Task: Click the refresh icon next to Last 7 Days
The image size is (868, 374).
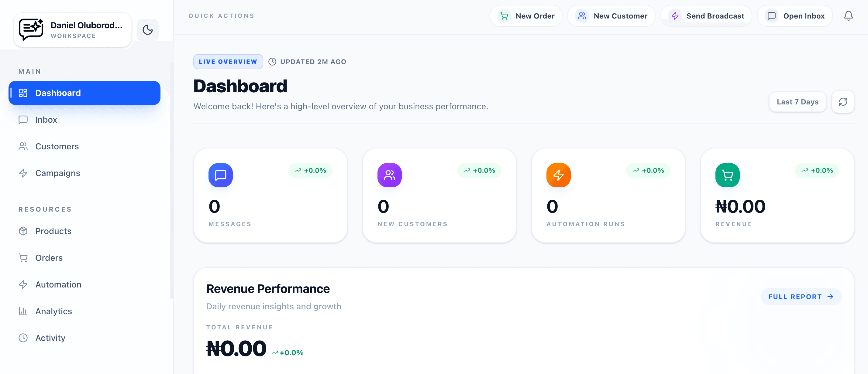Action: pyautogui.click(x=843, y=102)
